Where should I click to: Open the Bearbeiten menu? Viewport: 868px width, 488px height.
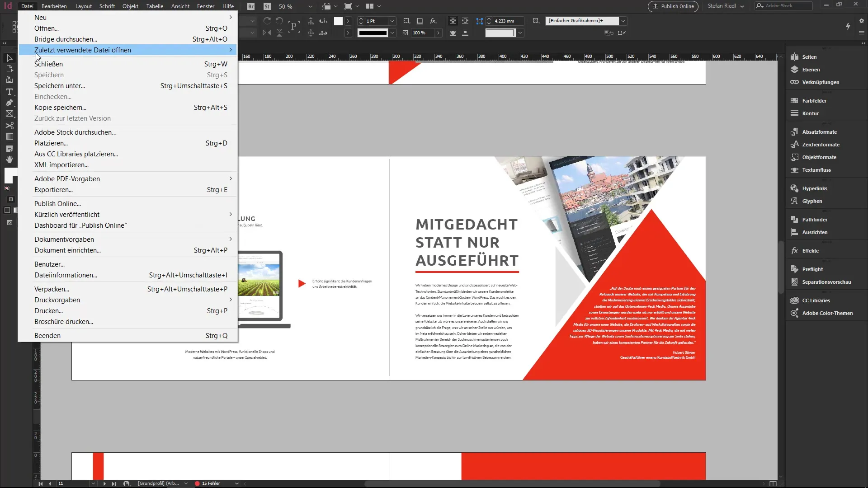point(54,6)
